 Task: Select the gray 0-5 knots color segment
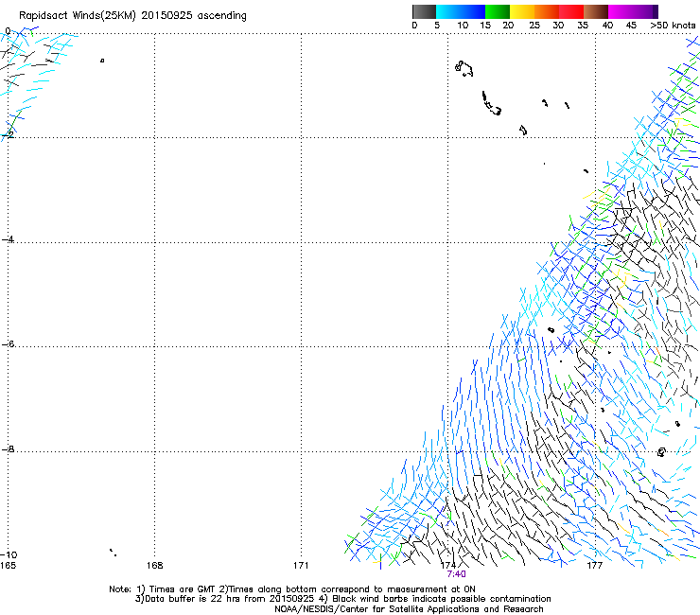click(424, 11)
